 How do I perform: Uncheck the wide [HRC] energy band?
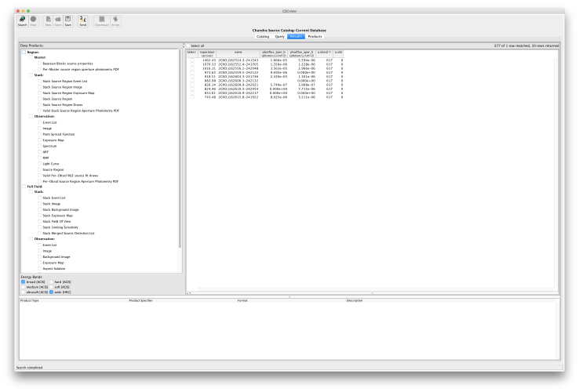(52, 292)
